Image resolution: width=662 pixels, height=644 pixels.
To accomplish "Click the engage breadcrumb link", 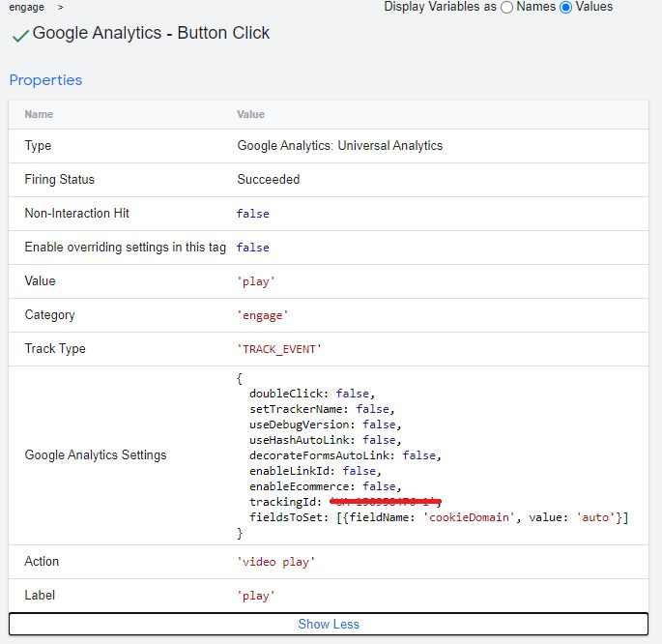I will point(27,7).
